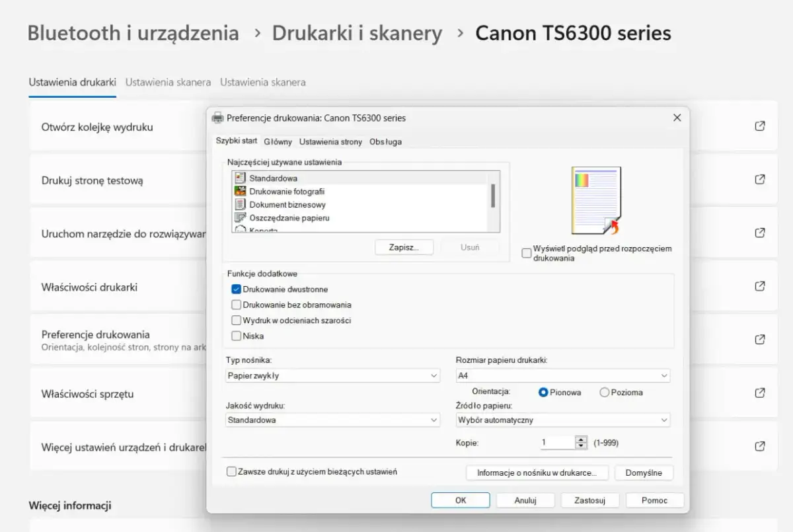
Task: Enable Drukowanie bez obramowania
Action: point(236,305)
